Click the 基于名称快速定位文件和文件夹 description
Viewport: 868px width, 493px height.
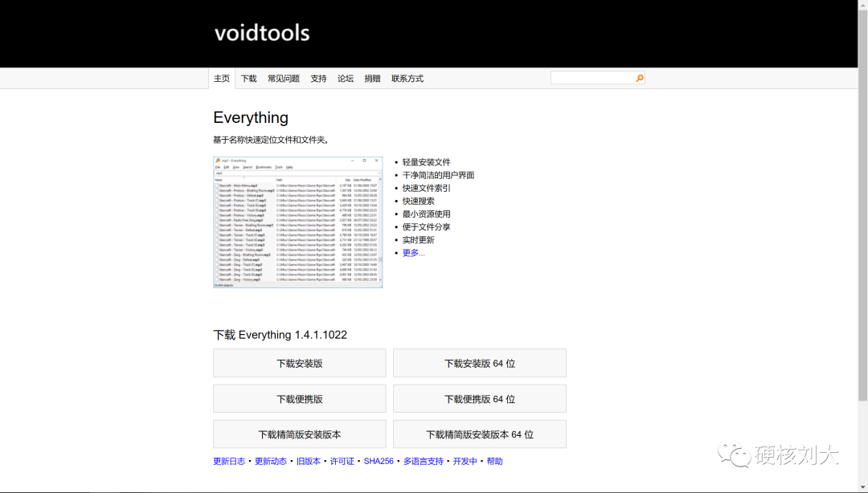[271, 140]
